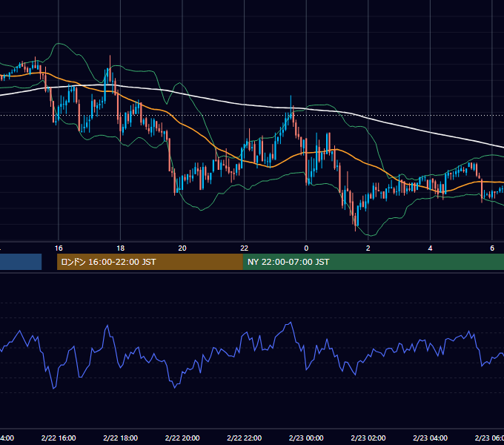Image resolution: width=504 pixels, height=445 pixels.
Task: Click the time axis label 18
Action: click(x=120, y=248)
